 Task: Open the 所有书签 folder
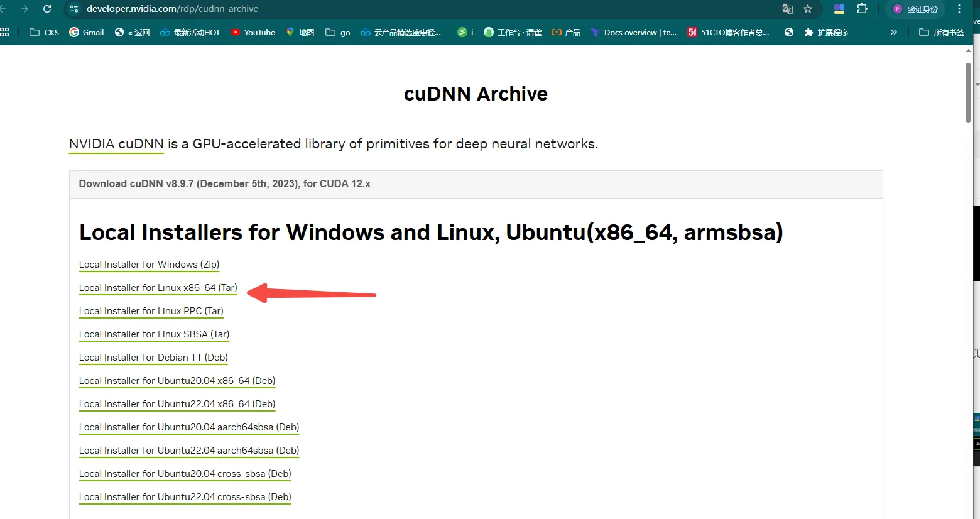click(x=942, y=32)
